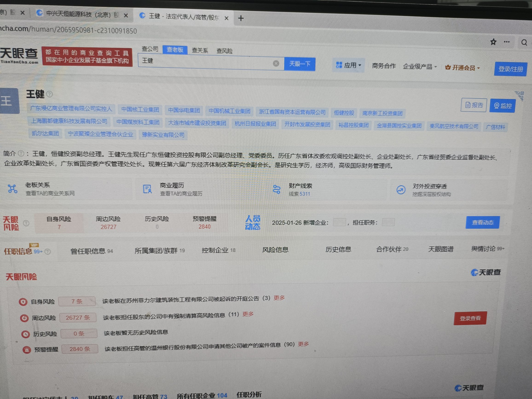
Task: Open the 恒健控股 tag
Action: [x=344, y=113]
